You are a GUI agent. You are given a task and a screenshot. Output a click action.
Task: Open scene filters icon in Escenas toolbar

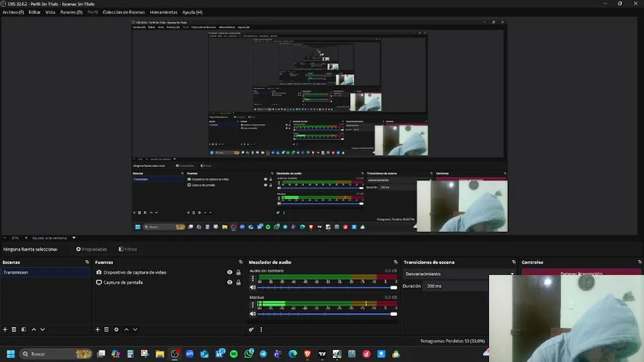point(24,329)
